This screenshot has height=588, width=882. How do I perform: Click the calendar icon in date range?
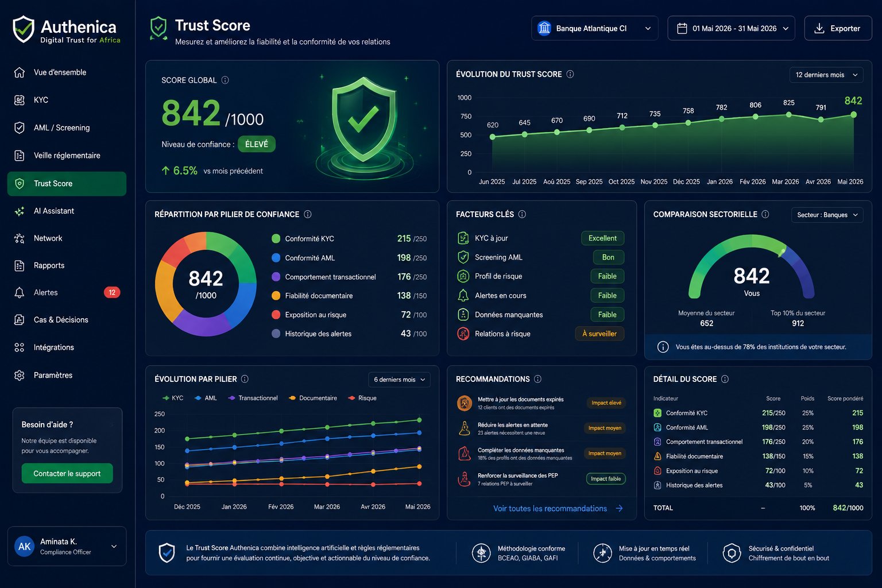[x=682, y=28]
